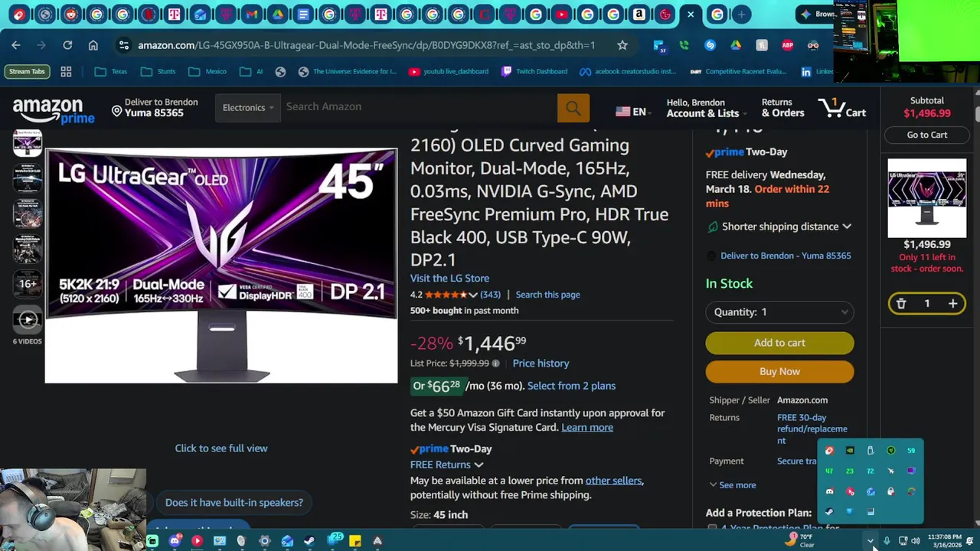The height and width of the screenshot is (551, 980).
Task: Open a new browser tab
Action: click(741, 14)
